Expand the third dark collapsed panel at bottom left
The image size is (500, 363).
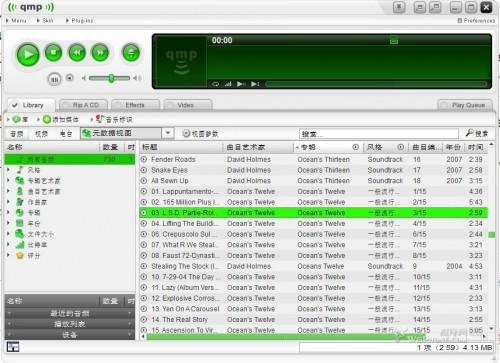[70, 335]
